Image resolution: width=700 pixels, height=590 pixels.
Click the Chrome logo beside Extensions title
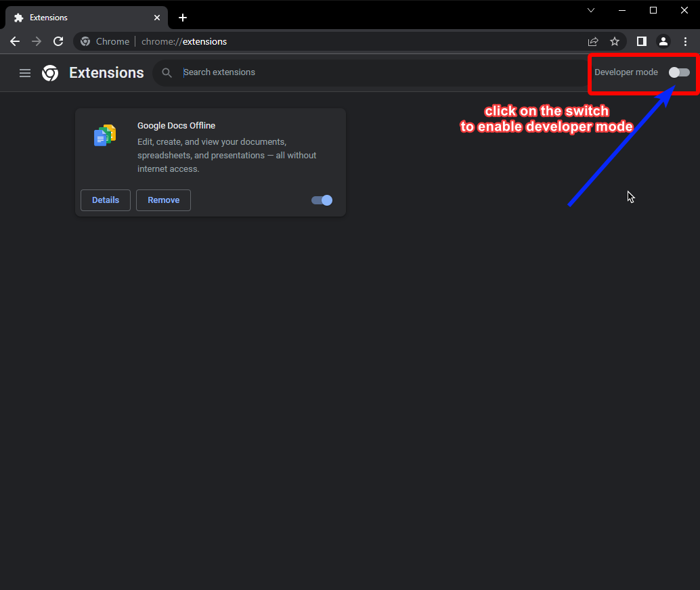pyautogui.click(x=50, y=73)
